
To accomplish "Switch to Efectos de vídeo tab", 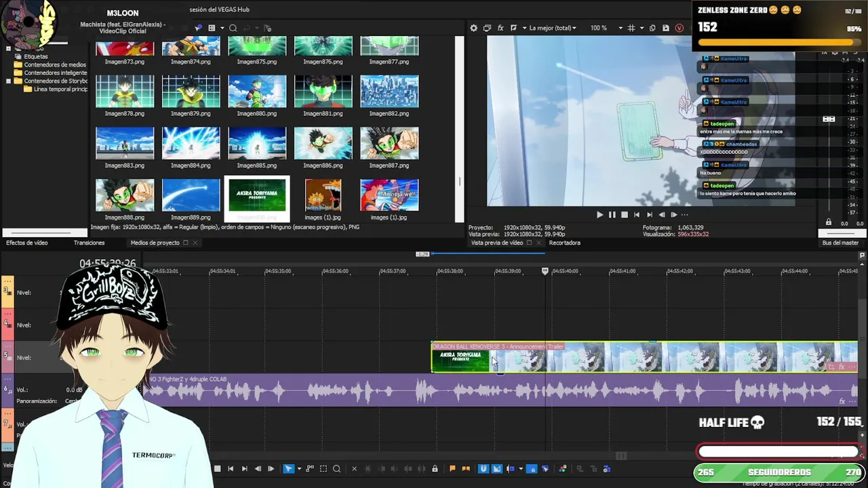I will pos(26,243).
